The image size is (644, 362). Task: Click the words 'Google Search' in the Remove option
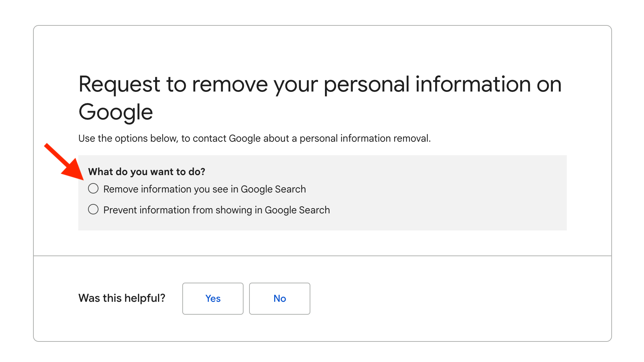(x=273, y=189)
